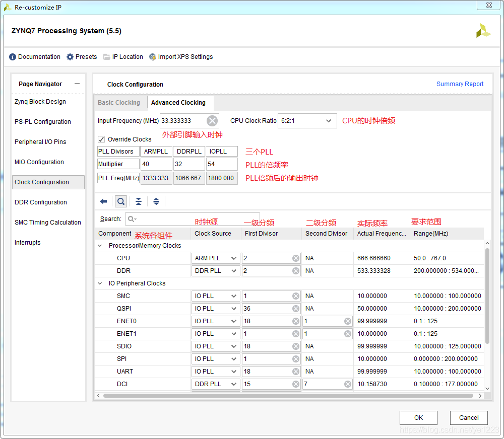Click Import XPS Settings icon
This screenshot has width=504, height=439.
(x=153, y=57)
